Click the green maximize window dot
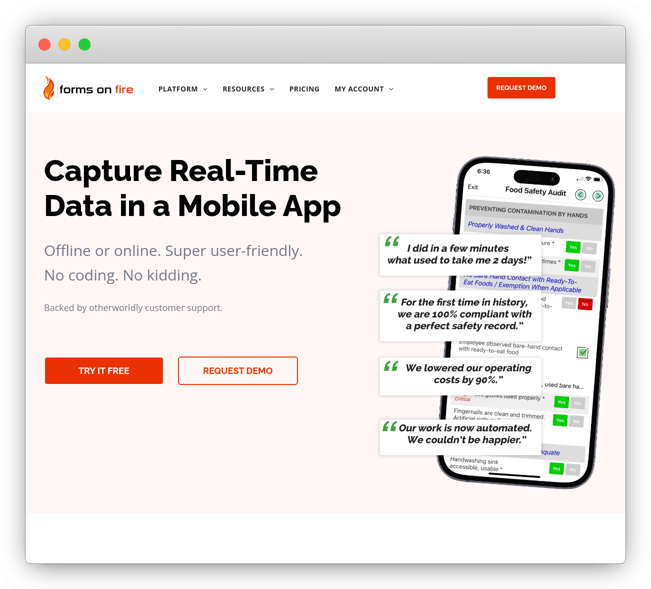651x589 pixels. coord(85,44)
